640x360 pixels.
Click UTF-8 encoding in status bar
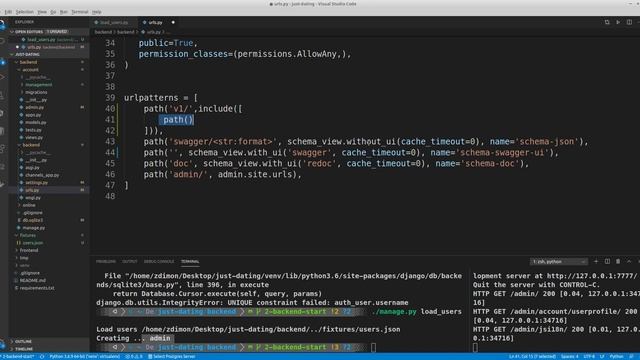pos(589,356)
